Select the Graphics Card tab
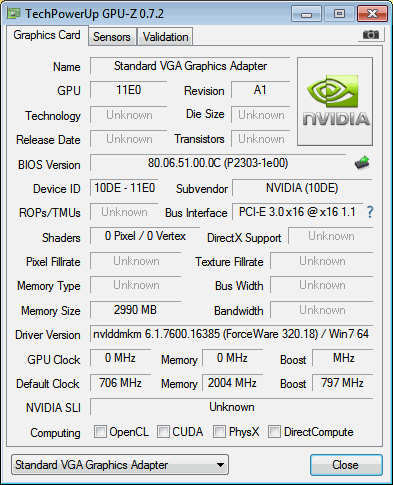Screen dimensions: 393x485 pyautogui.click(x=47, y=35)
